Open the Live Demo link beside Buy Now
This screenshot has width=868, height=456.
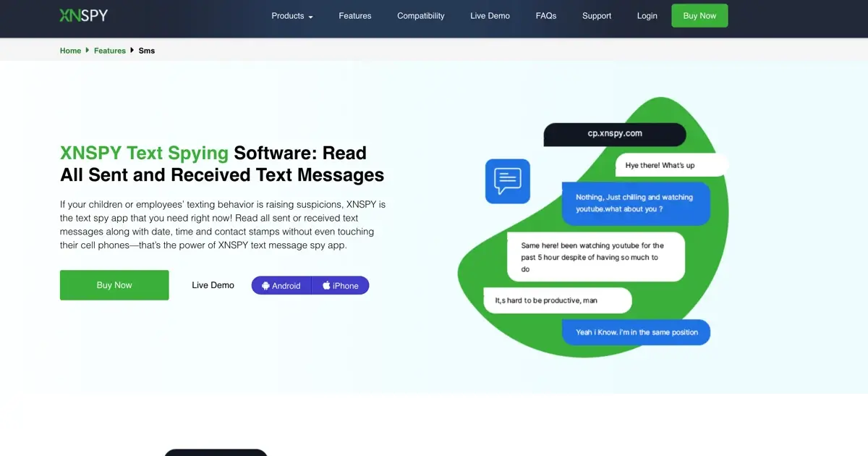[x=213, y=285]
